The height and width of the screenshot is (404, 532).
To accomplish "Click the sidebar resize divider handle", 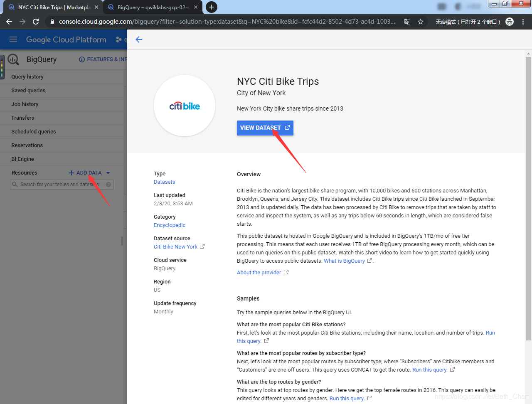I will pos(122,241).
